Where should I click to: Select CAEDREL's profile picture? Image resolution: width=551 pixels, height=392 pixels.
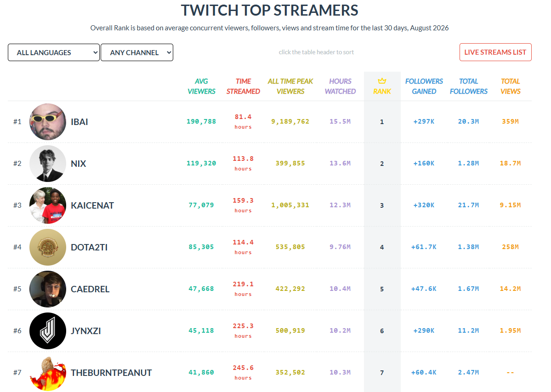point(48,289)
